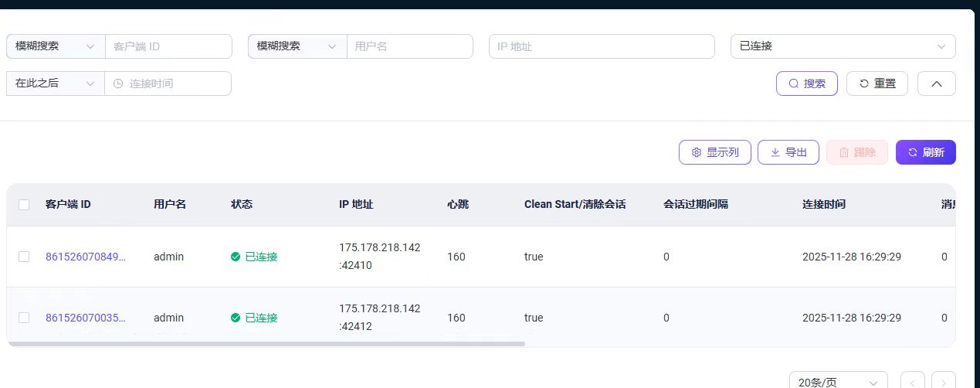Go to next page arrow
The width and height of the screenshot is (980, 388).
click(x=943, y=382)
